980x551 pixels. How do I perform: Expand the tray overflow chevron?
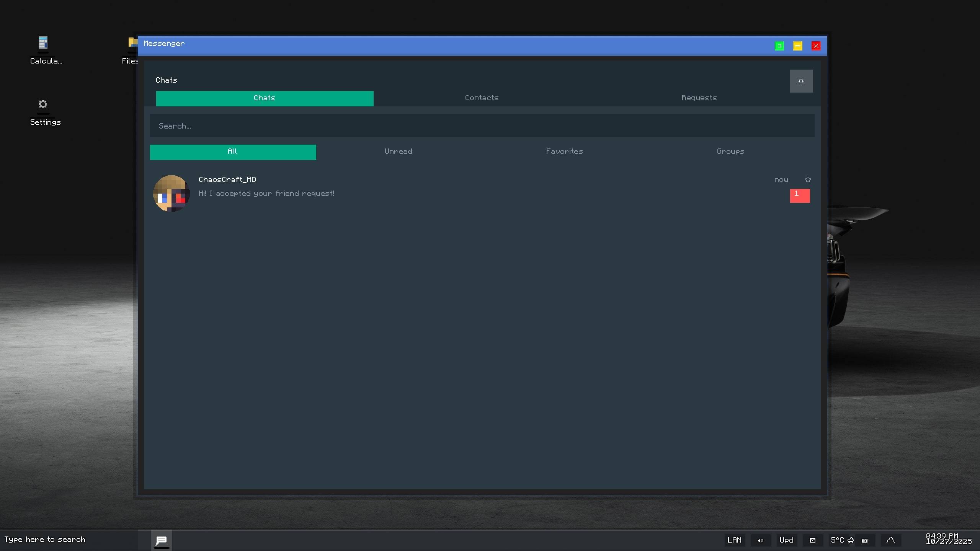coord(891,540)
